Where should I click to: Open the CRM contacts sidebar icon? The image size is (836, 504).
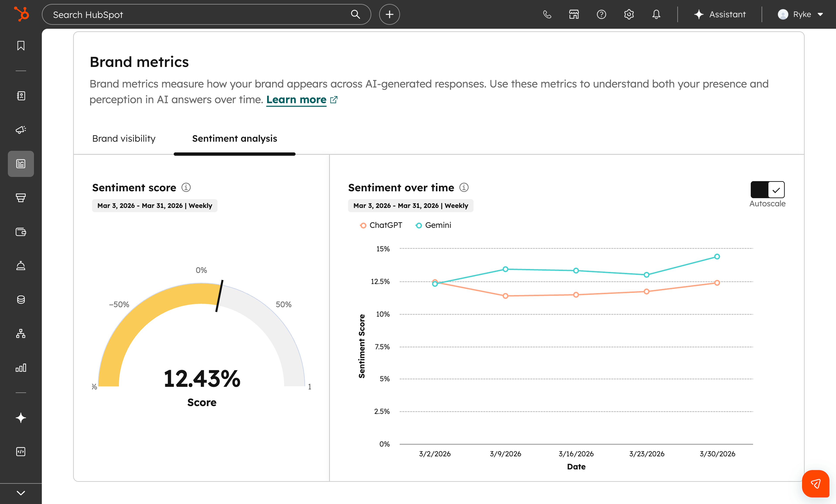click(21, 96)
